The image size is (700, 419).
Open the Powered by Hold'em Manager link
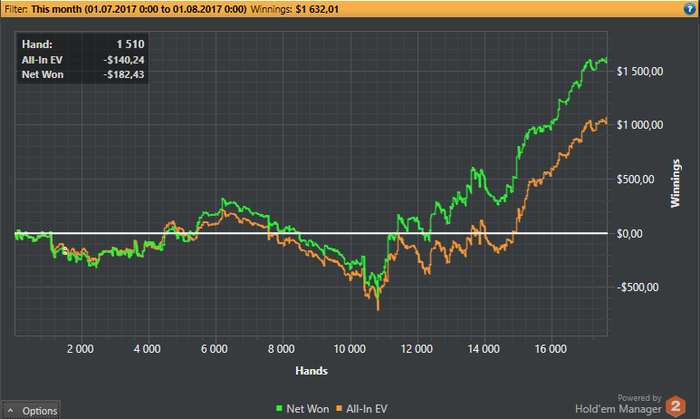pyautogui.click(x=618, y=404)
